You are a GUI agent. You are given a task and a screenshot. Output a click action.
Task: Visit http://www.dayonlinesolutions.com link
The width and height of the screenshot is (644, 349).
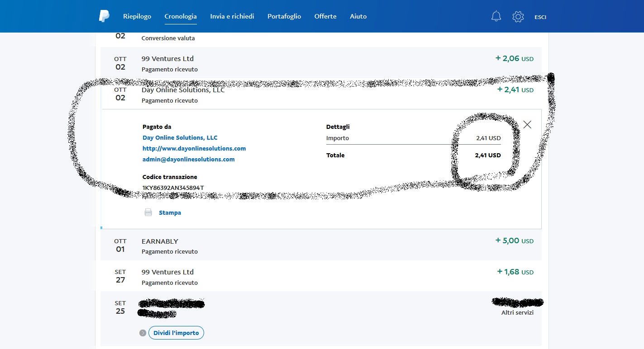click(194, 148)
